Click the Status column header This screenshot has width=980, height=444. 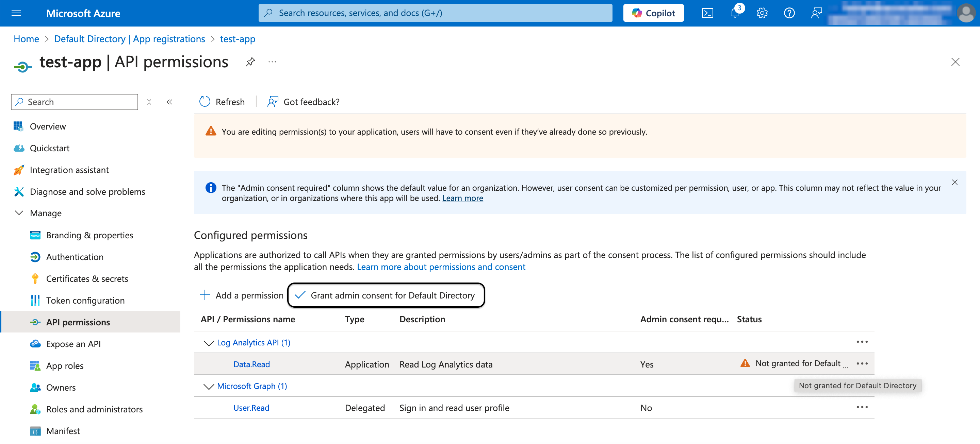tap(749, 319)
